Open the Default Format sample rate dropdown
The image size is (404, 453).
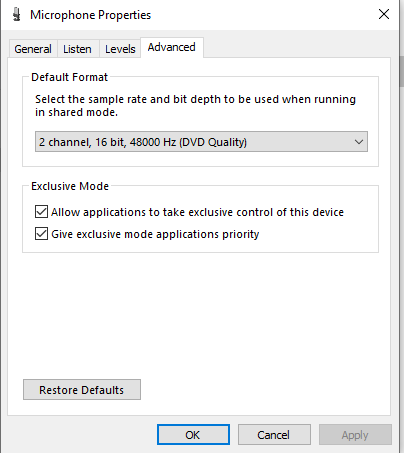tap(201, 142)
